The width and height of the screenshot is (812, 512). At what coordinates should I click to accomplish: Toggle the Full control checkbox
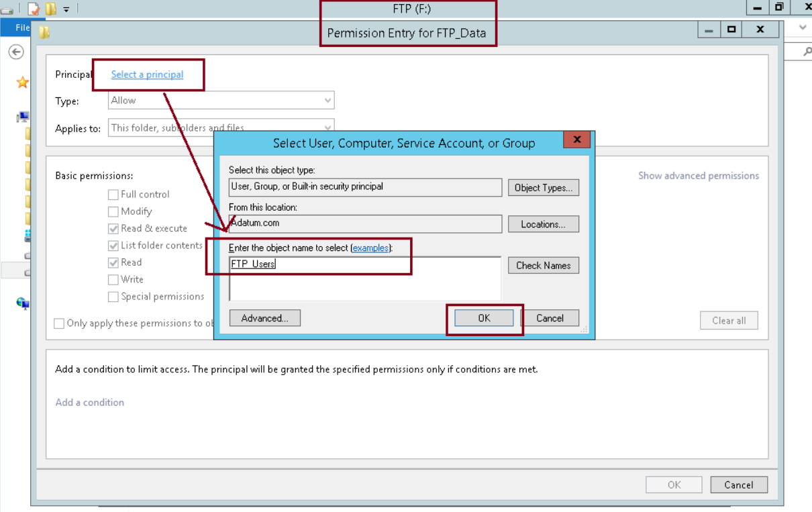[113, 195]
